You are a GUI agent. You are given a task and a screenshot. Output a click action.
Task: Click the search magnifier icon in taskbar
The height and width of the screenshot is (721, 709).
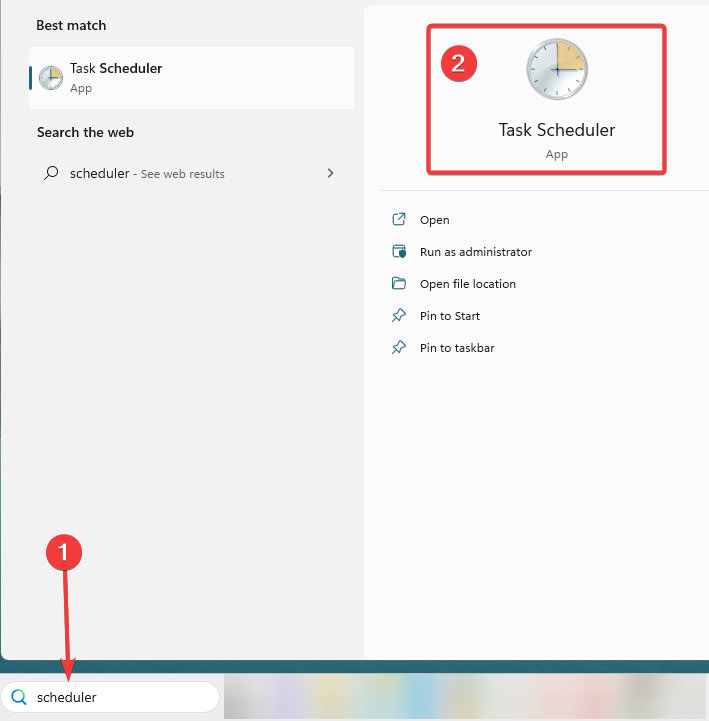pyautogui.click(x=19, y=697)
